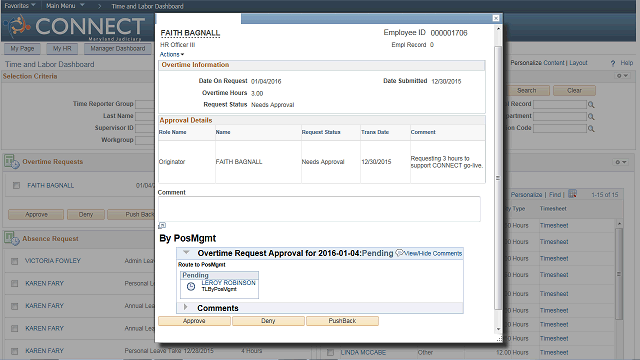Screen dimensions: 640x360
Task: Expand the Comments section
Action: [186, 307]
